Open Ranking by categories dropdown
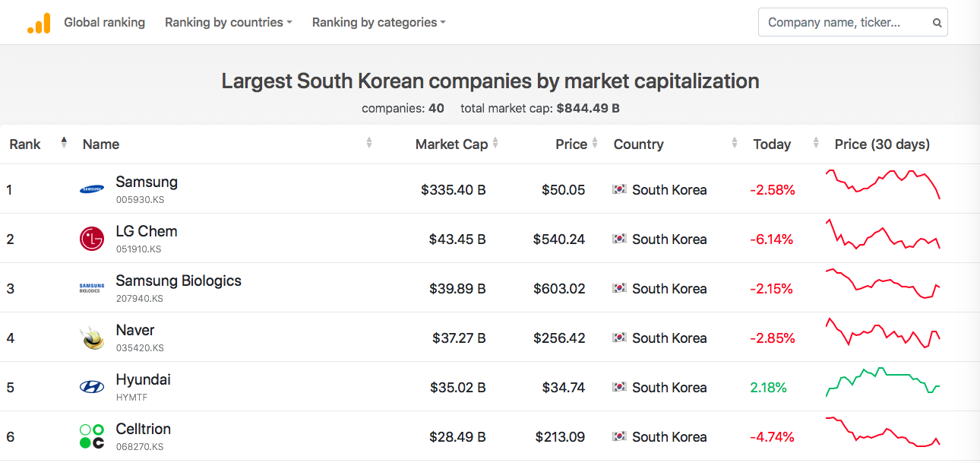 (x=379, y=23)
